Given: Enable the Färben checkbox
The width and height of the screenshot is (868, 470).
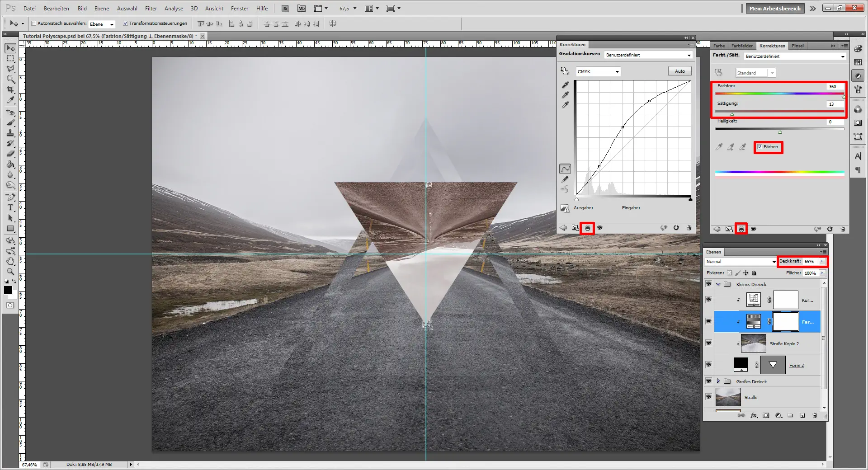Looking at the screenshot, I should (x=759, y=147).
